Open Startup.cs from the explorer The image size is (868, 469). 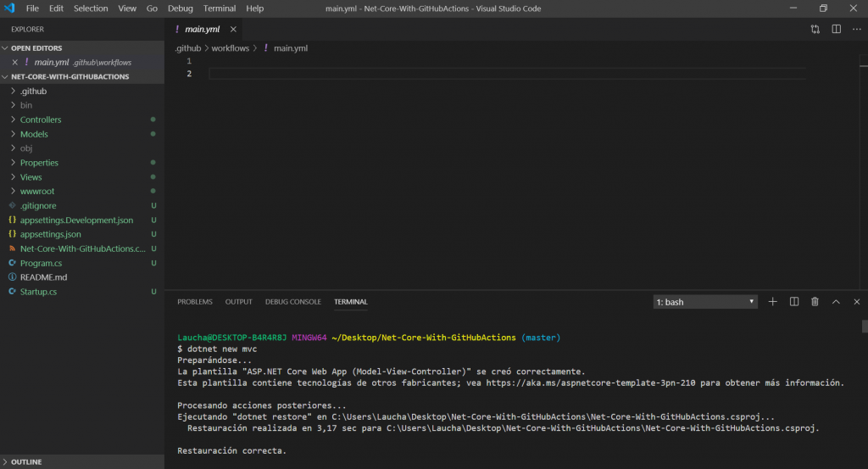click(38, 292)
